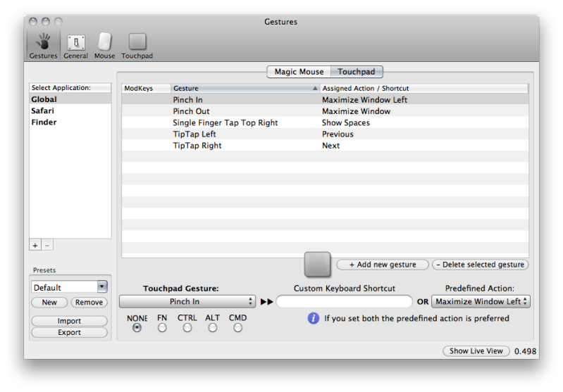Click the double arrow beside gesture dropdown

266,302
